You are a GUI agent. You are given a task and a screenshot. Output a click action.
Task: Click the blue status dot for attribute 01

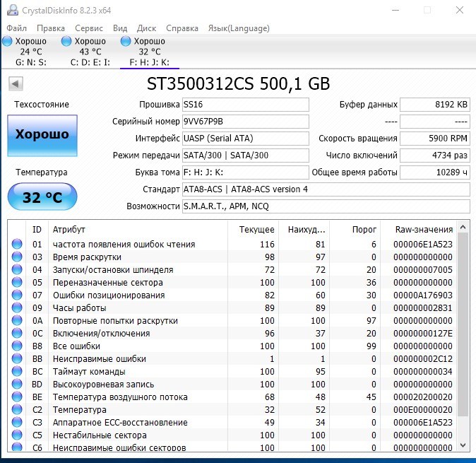(x=16, y=245)
